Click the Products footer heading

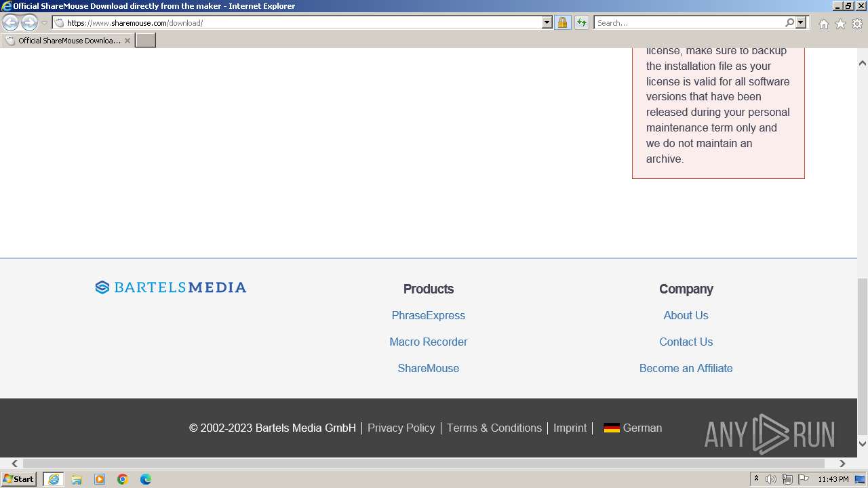coord(429,289)
